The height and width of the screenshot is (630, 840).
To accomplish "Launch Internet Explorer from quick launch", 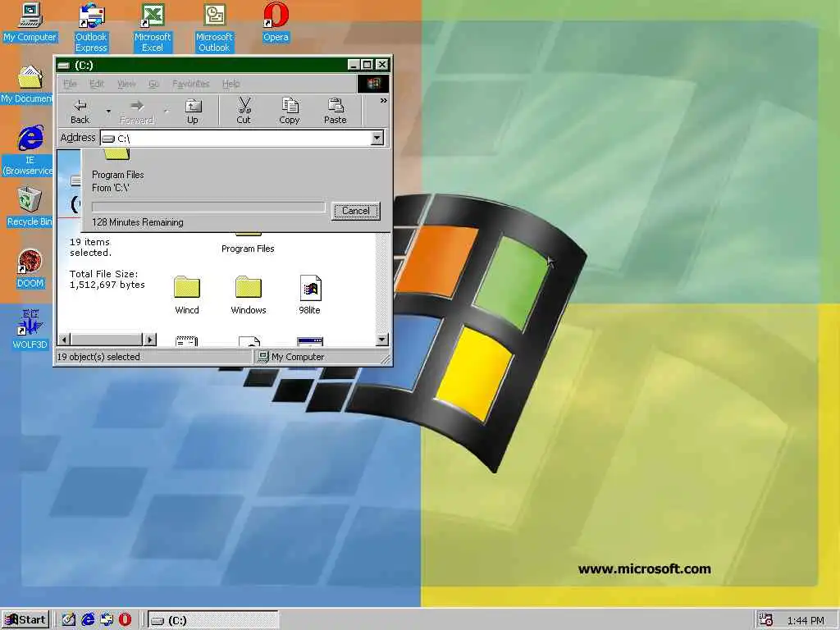I will [x=88, y=620].
